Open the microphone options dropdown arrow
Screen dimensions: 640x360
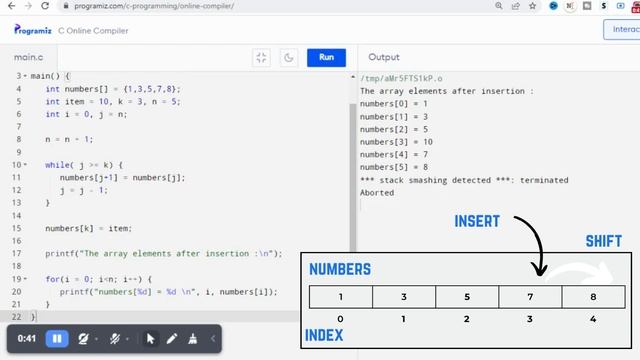pyautogui.click(x=127, y=339)
